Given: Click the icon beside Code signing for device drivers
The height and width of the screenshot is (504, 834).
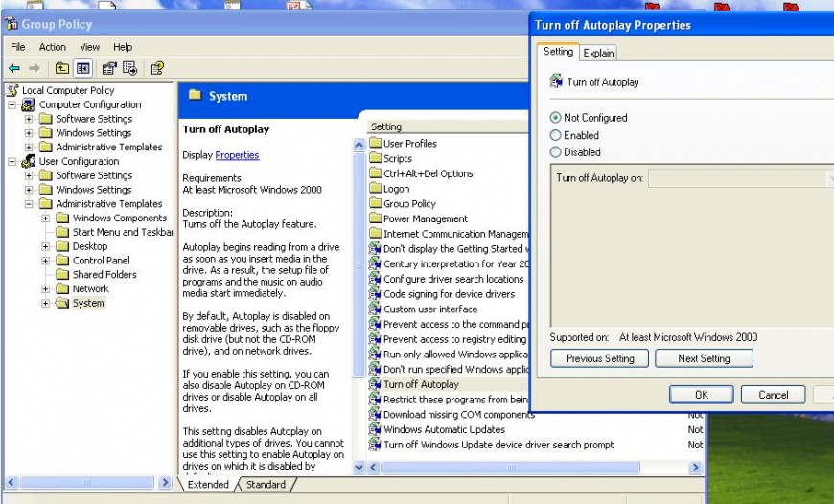Looking at the screenshot, I should point(375,293).
